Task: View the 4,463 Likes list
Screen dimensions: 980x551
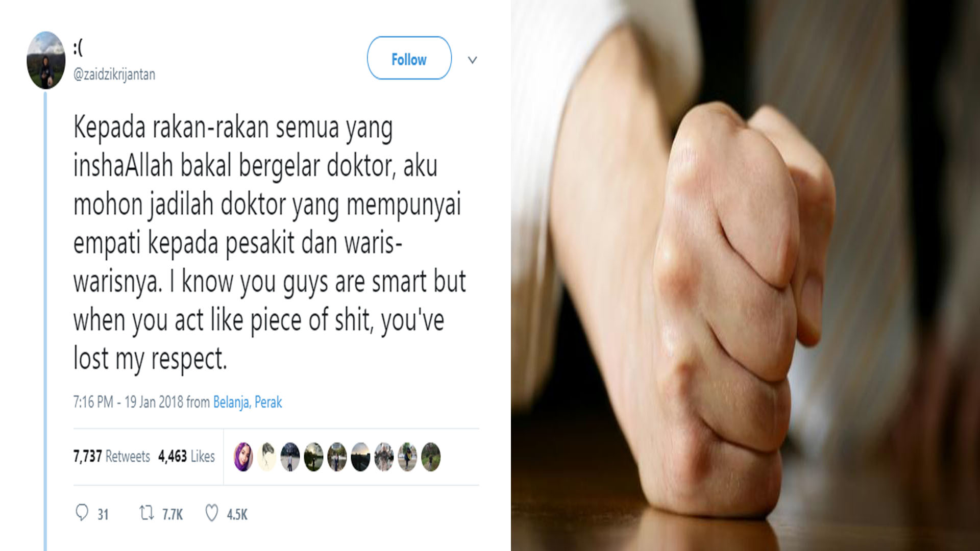Action: tap(186, 456)
